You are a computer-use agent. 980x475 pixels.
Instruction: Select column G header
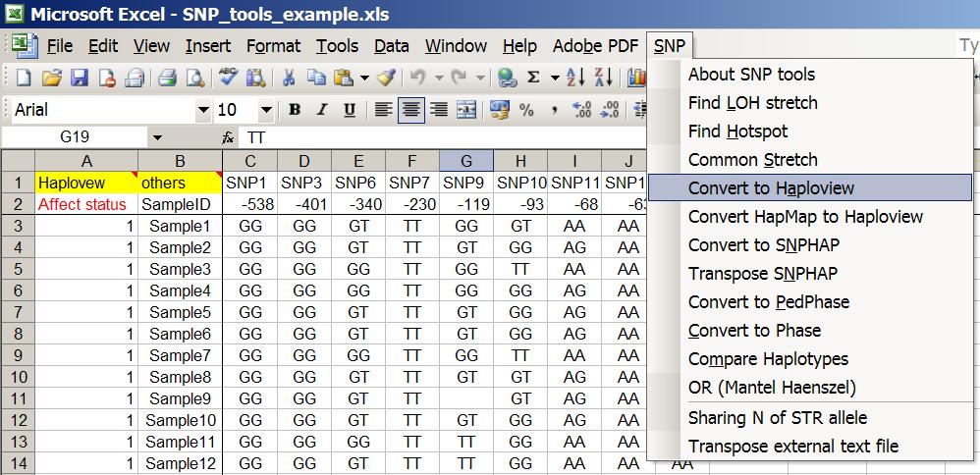click(466, 161)
